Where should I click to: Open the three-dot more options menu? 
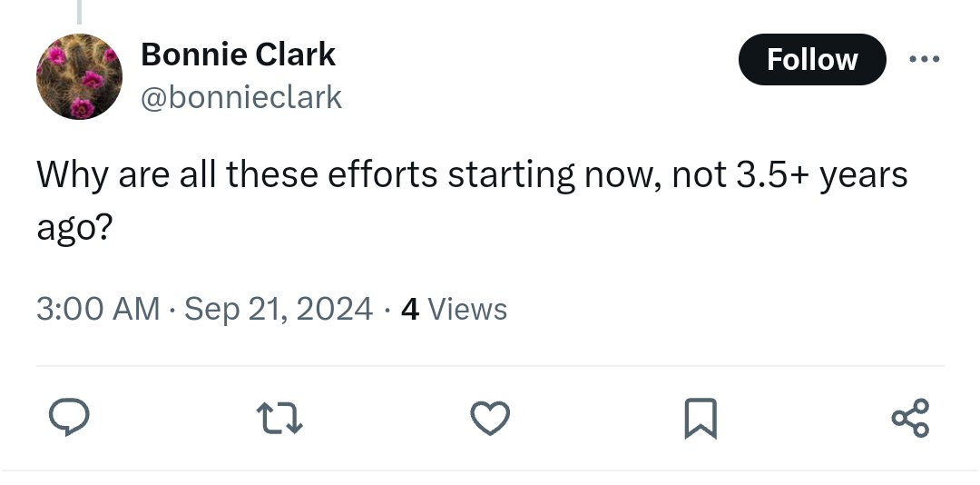coord(925,60)
